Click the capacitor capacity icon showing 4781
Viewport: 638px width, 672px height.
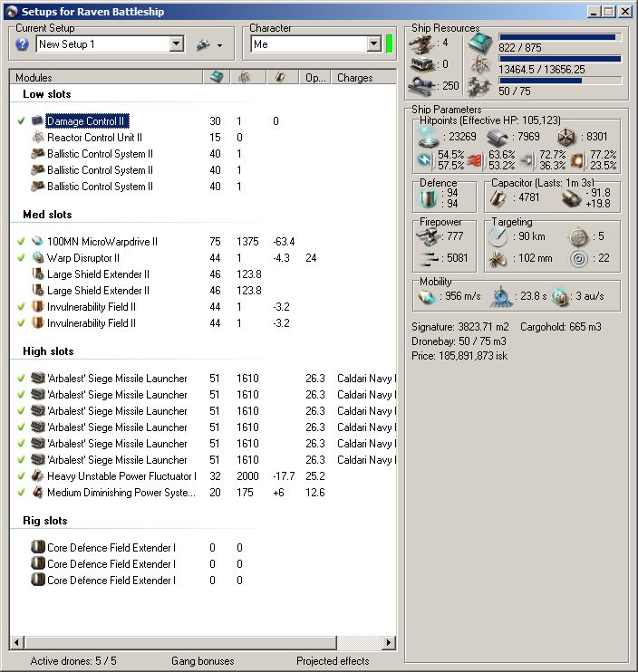498,197
